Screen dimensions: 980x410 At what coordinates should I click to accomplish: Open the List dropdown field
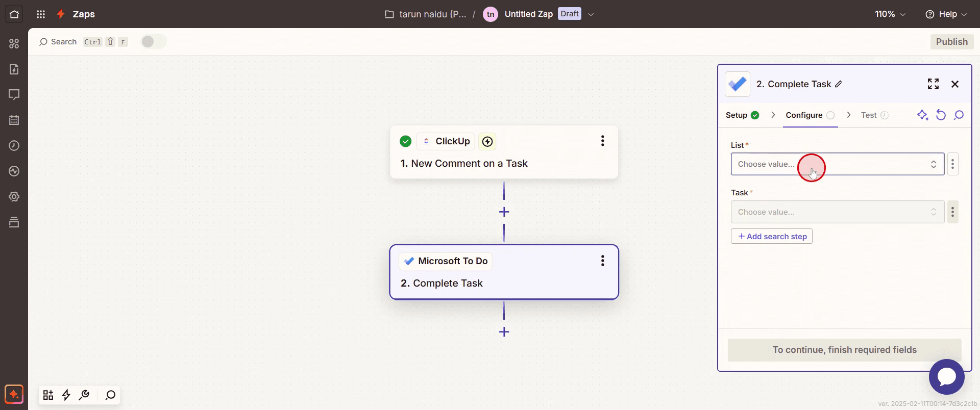(x=838, y=164)
